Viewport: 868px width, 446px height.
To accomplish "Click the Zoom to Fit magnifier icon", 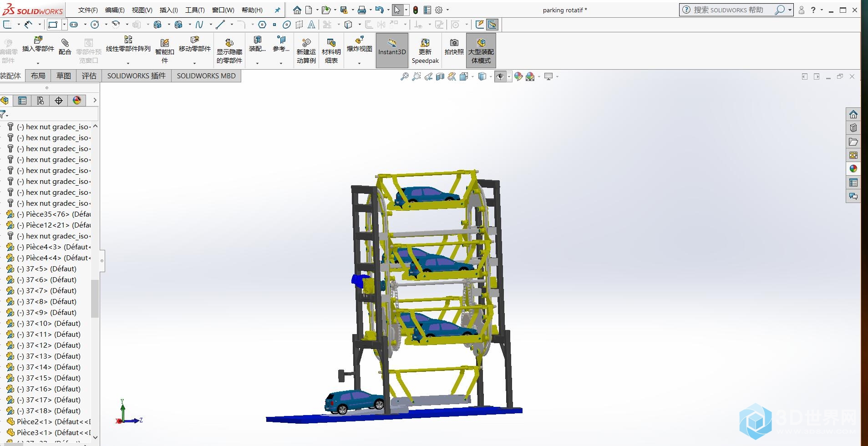I will coord(404,76).
